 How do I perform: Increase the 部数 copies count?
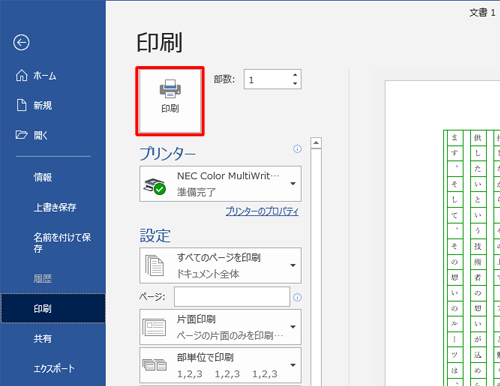click(x=295, y=75)
